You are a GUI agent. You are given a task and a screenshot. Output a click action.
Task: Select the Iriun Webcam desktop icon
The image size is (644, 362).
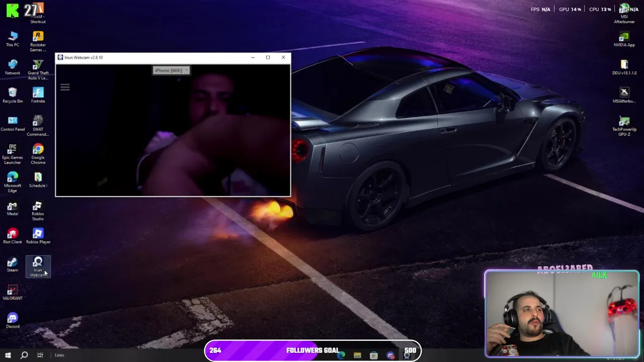[x=38, y=266]
